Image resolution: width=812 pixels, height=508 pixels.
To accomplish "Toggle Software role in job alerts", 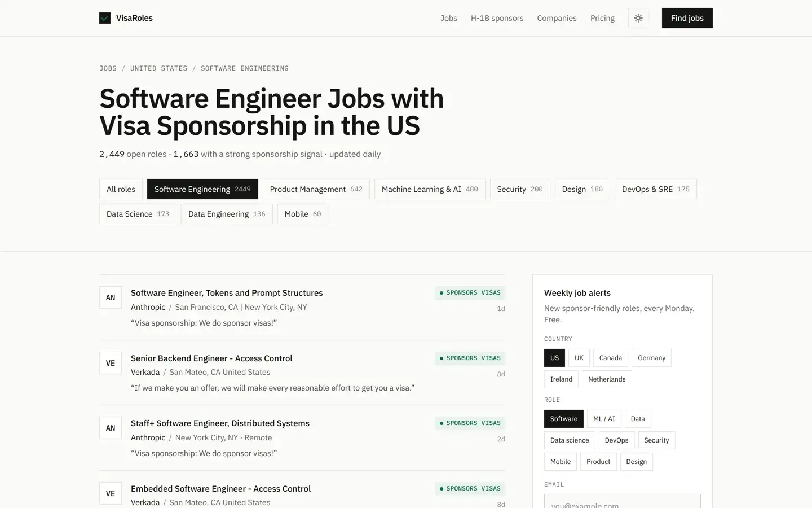I will point(564,419).
